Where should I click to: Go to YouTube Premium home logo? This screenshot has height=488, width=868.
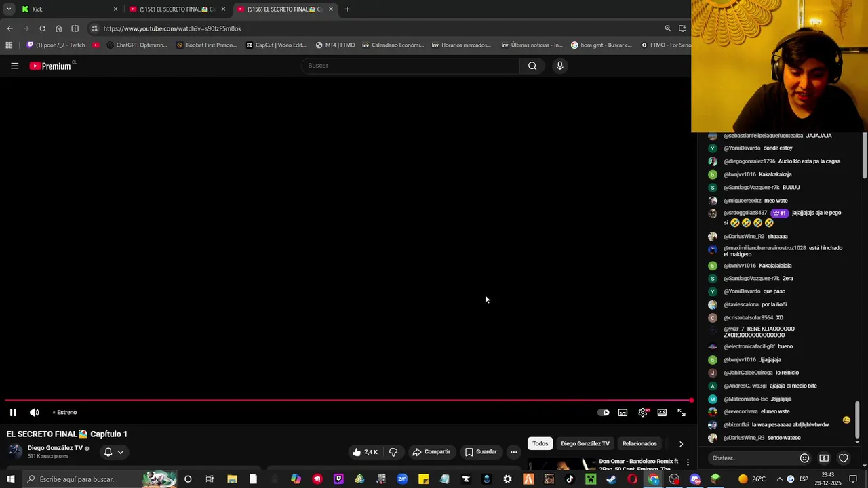coord(50,66)
